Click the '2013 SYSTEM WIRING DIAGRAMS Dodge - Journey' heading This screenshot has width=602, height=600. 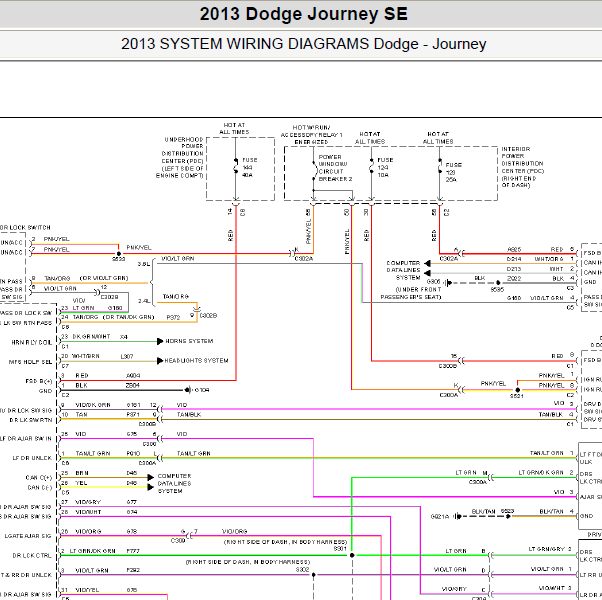point(303,44)
